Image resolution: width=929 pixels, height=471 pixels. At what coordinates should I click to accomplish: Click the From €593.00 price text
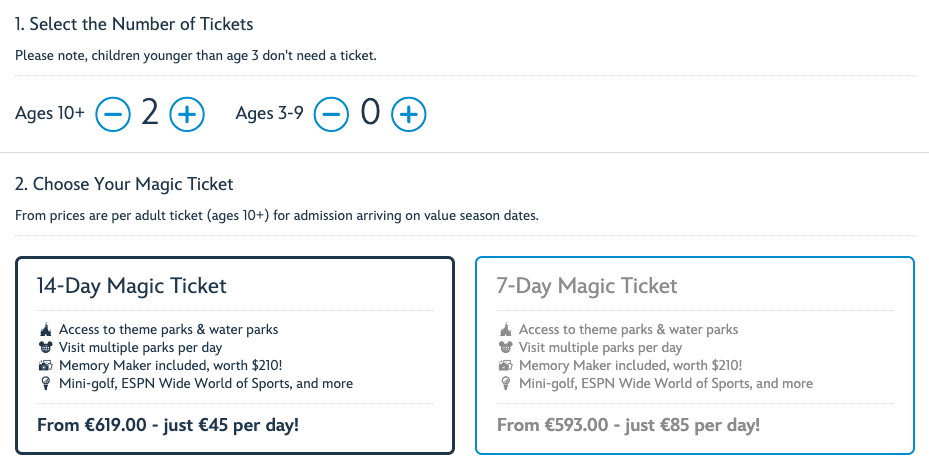tap(628, 425)
